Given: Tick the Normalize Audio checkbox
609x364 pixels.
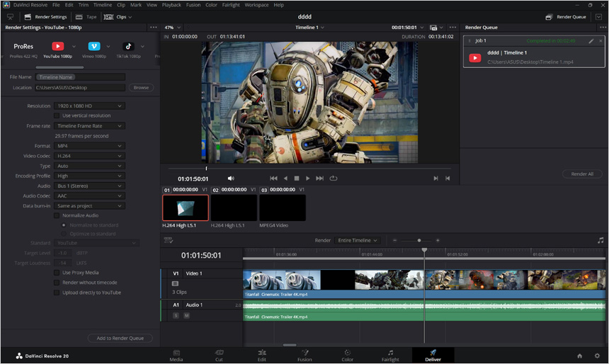Looking at the screenshot, I should point(57,215).
